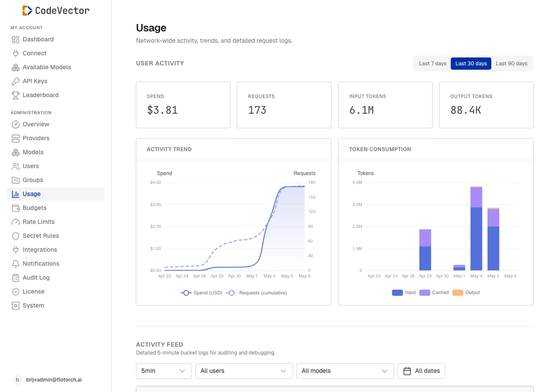Click the Apr 29 token consumption bar
The height and width of the screenshot is (392, 558).
tap(425, 250)
